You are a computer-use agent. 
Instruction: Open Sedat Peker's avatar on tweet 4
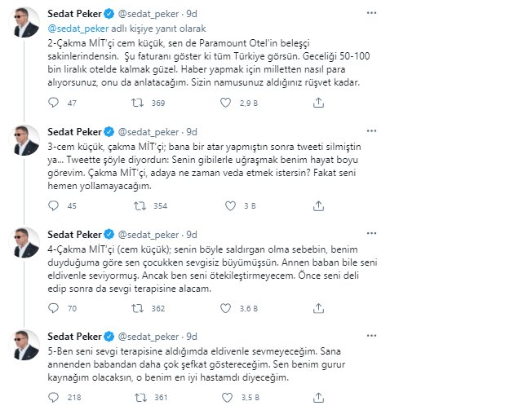point(26,243)
